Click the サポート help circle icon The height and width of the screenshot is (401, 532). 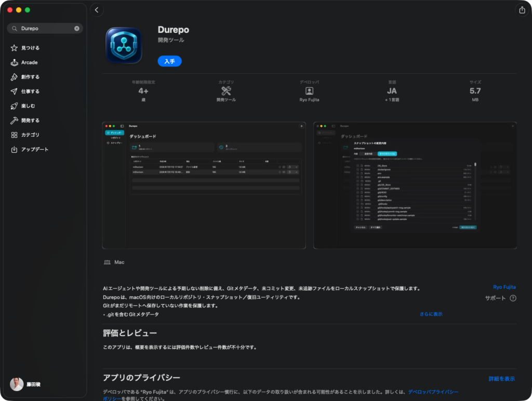tap(513, 298)
